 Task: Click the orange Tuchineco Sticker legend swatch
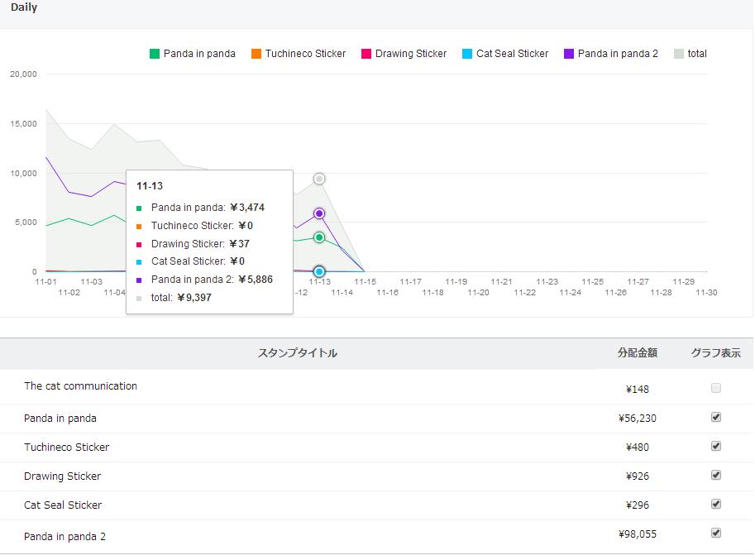[256, 54]
